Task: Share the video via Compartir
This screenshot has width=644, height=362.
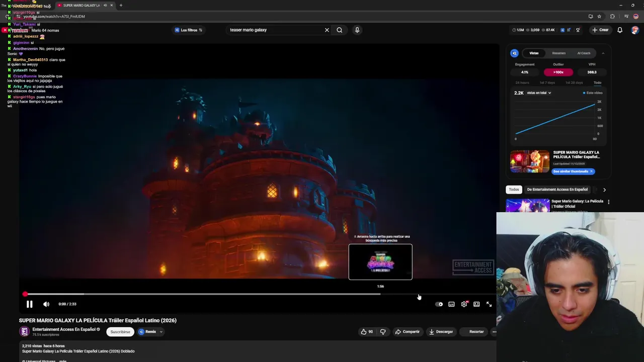Action: click(x=407, y=332)
